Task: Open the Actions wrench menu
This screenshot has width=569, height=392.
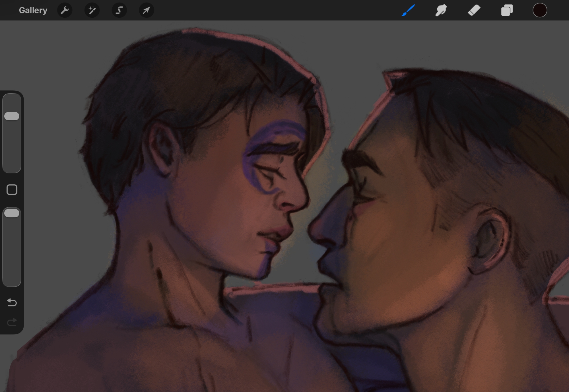Action: [65, 11]
